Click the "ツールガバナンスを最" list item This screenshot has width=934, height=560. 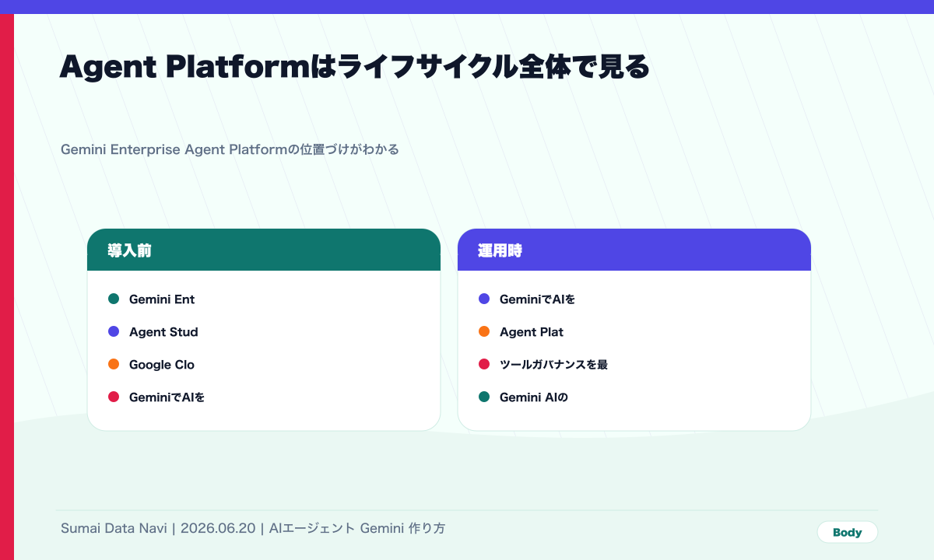click(x=553, y=364)
